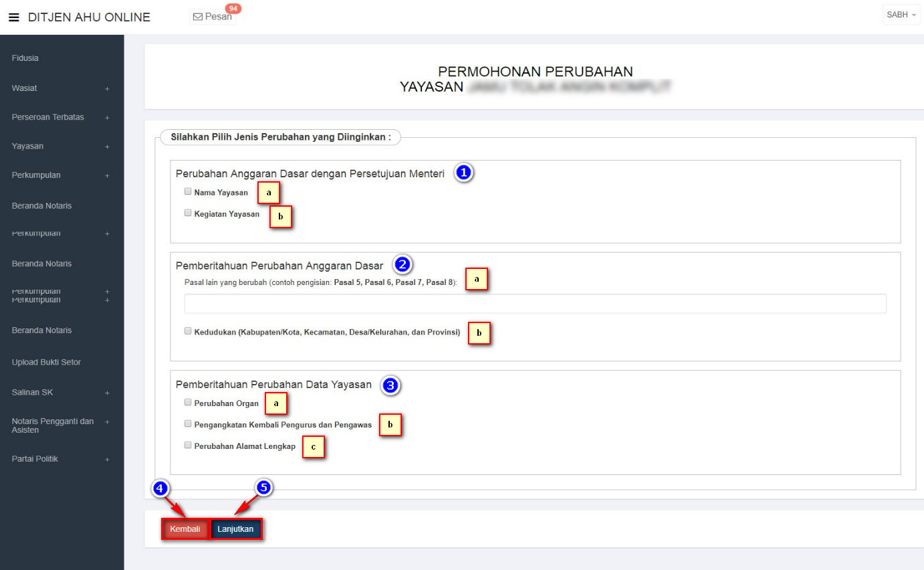Expand the Wasiat plus icon
924x570 pixels.
coord(107,89)
